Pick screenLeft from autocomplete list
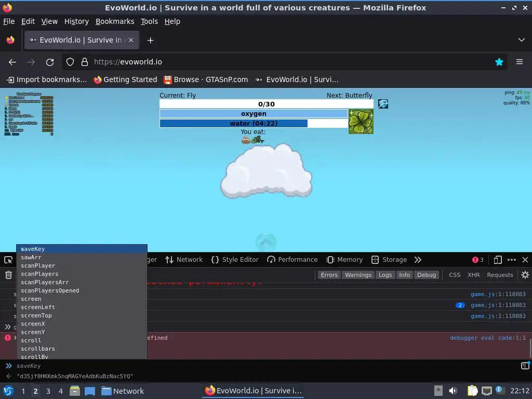The width and height of the screenshot is (532, 399). [82, 307]
